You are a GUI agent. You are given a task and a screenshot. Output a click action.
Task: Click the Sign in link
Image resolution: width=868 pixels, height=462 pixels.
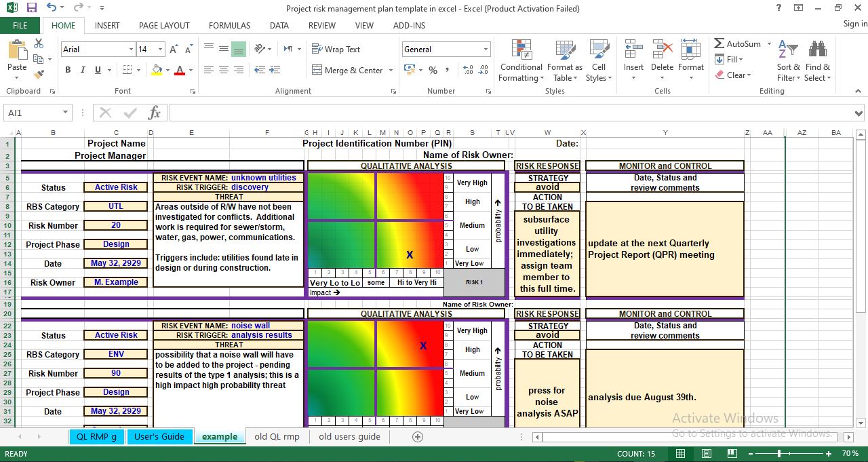[853, 23]
